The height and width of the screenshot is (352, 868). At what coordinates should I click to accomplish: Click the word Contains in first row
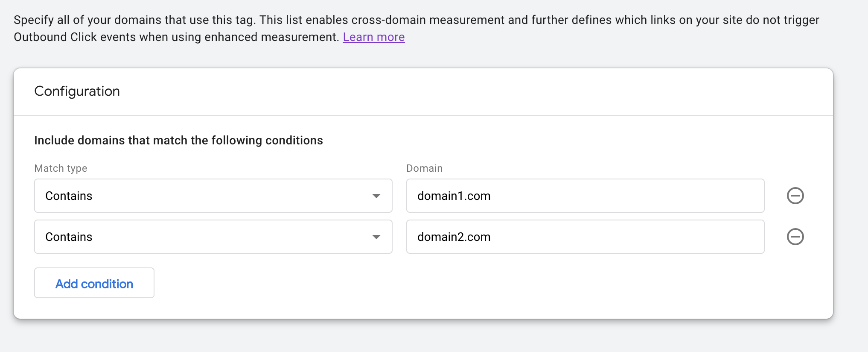point(69,196)
